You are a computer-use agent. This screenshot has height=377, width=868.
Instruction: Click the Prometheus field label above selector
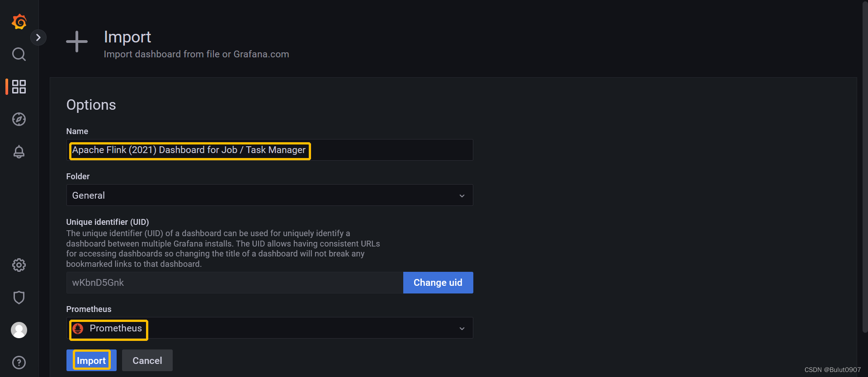[x=89, y=309]
